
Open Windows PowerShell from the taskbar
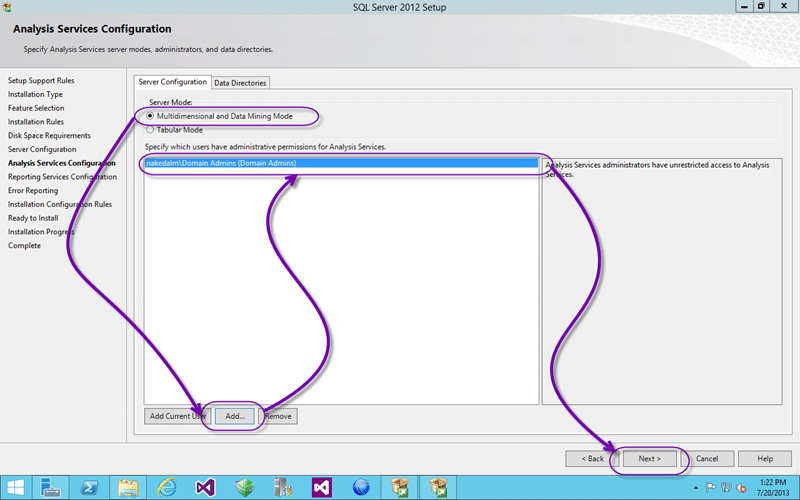(x=90, y=488)
